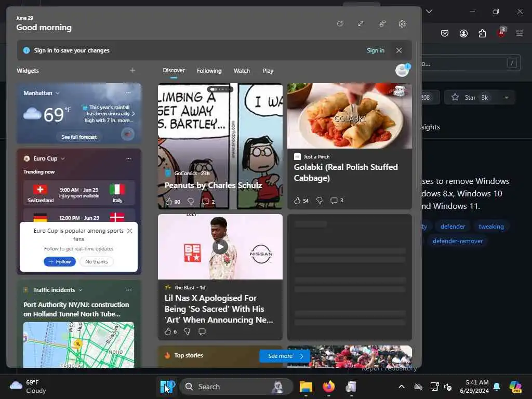
Task: Open File Explorer from taskbar
Action: point(305,387)
